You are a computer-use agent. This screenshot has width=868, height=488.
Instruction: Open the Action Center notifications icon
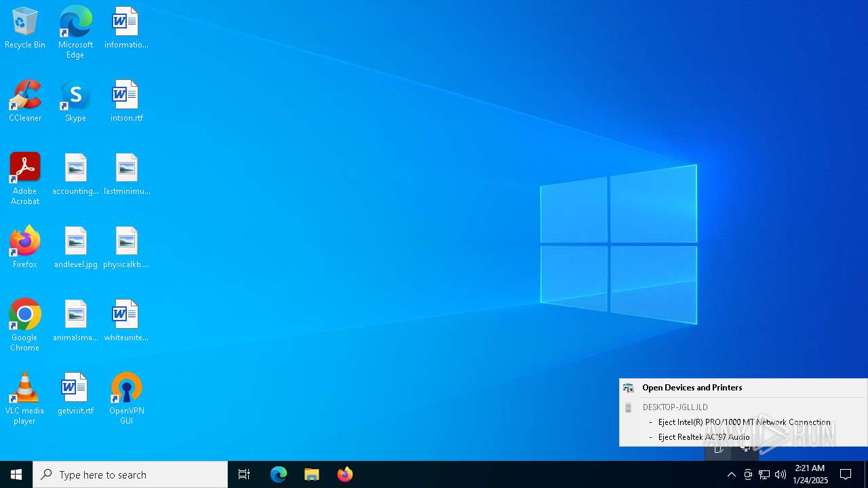846,474
